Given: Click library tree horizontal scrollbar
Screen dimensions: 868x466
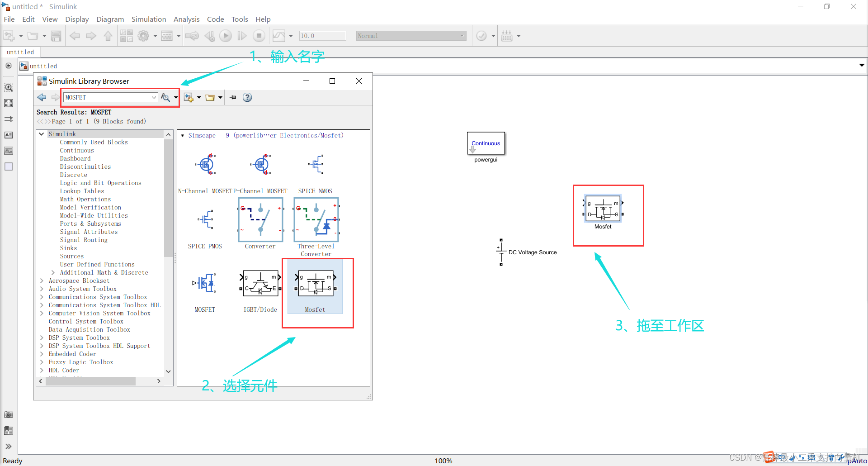Looking at the screenshot, I should coord(90,381).
